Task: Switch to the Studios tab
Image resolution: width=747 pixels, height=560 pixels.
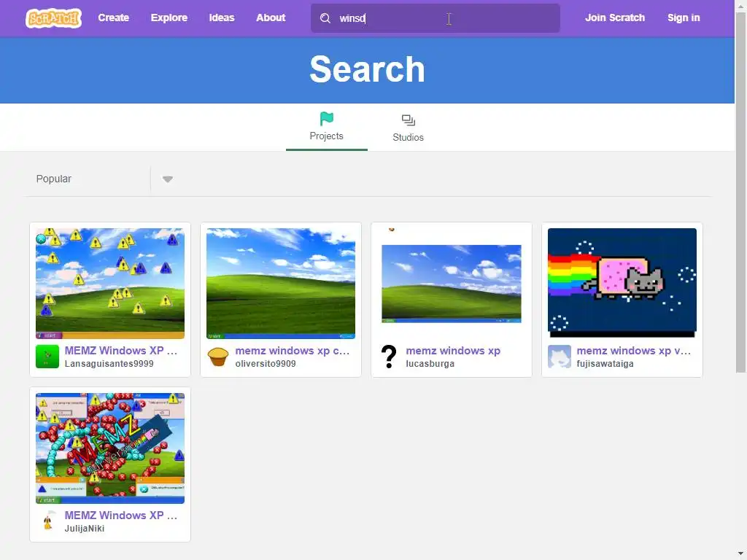Action: 408,127
